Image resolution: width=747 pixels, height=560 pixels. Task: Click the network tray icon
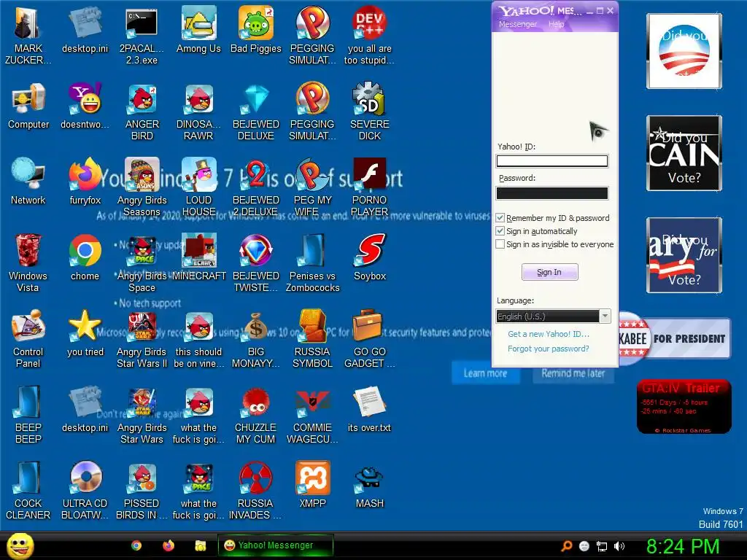pyautogui.click(x=602, y=546)
